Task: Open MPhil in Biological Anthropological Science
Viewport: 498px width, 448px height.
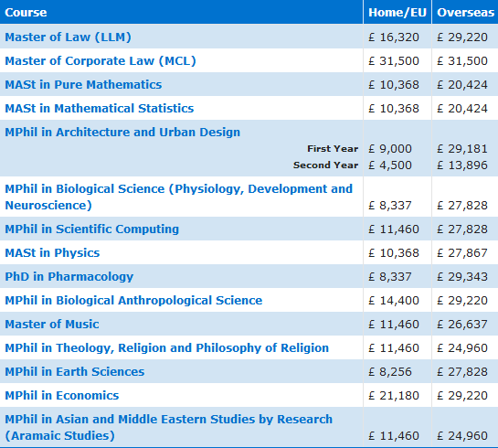Action: pos(133,301)
